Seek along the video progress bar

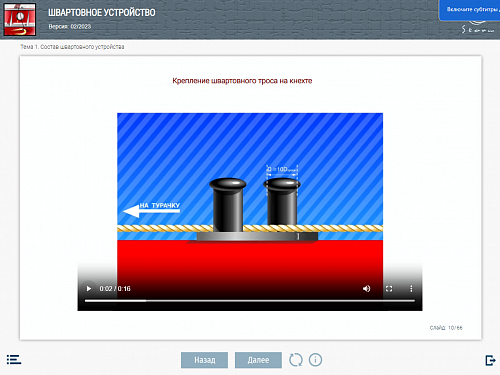pyautogui.click(x=250, y=301)
